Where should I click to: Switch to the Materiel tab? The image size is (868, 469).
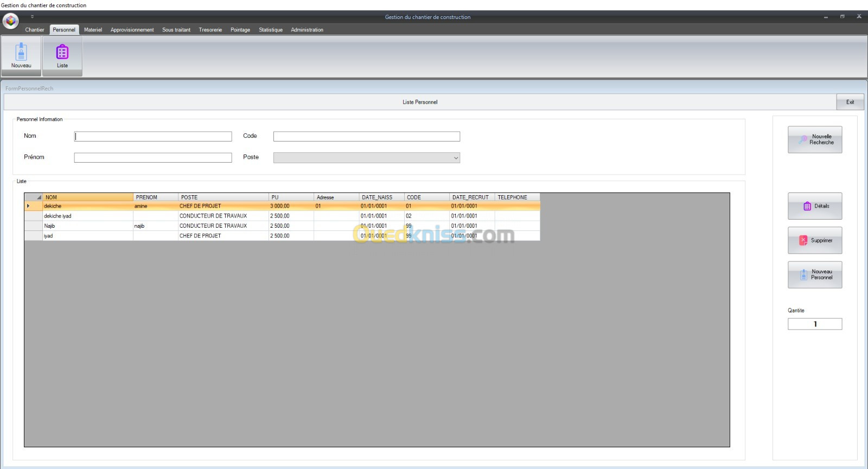point(93,30)
